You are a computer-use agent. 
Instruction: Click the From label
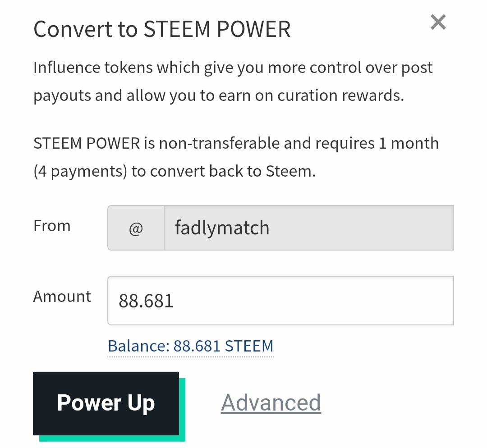[x=52, y=226]
